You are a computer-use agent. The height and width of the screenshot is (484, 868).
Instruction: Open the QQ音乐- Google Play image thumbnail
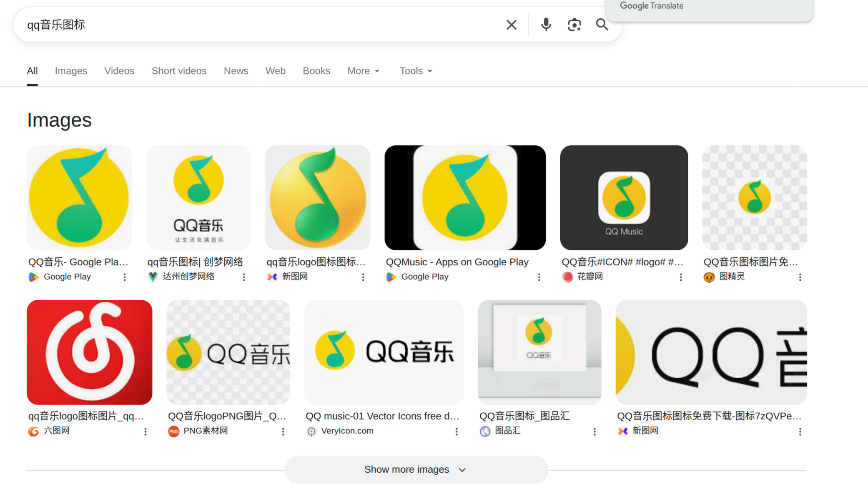(79, 197)
